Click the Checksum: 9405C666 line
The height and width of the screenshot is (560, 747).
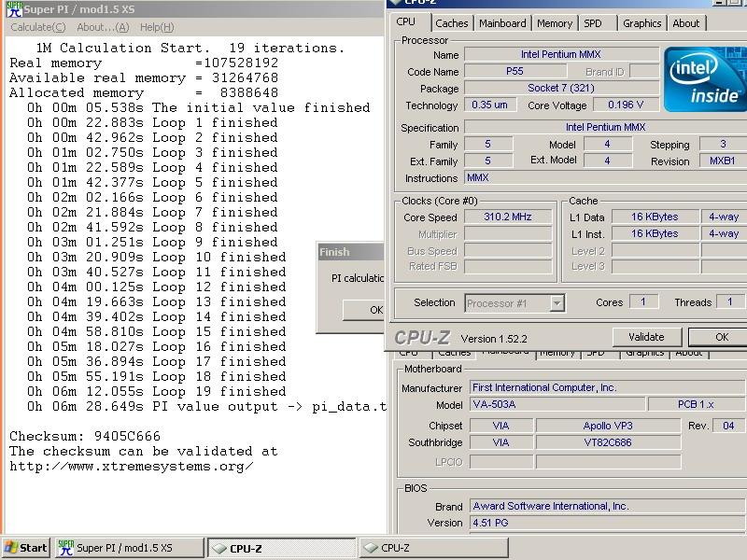click(x=85, y=436)
